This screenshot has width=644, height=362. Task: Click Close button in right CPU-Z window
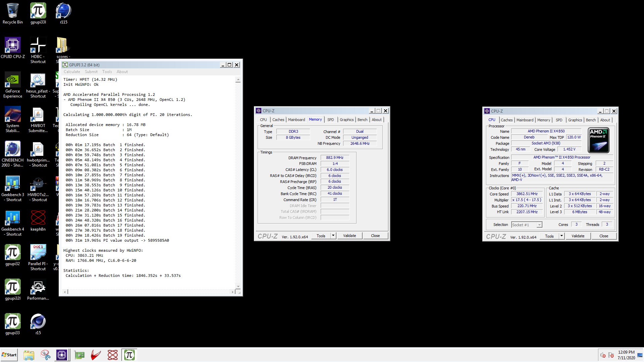pyautogui.click(x=604, y=236)
